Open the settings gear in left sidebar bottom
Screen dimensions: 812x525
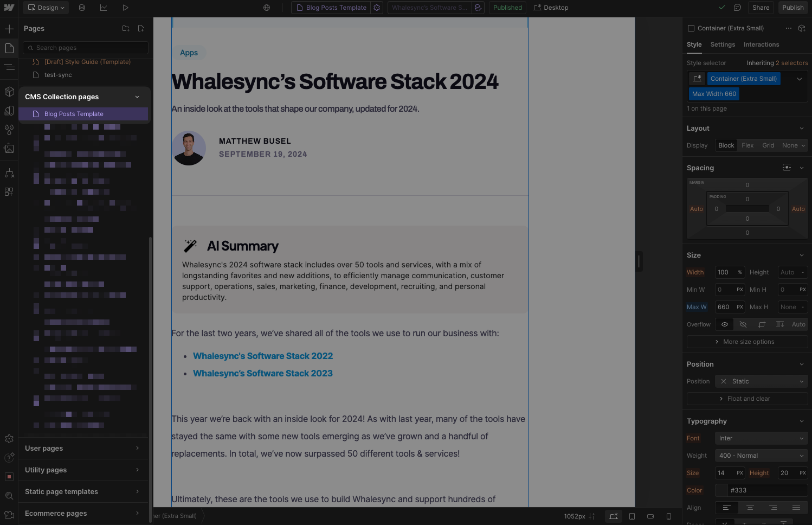(x=9, y=439)
